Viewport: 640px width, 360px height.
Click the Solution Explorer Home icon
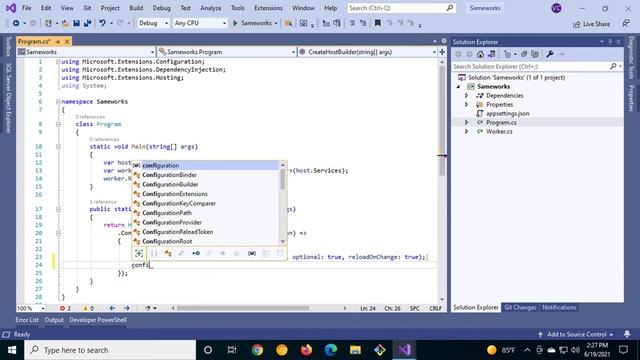480,54
